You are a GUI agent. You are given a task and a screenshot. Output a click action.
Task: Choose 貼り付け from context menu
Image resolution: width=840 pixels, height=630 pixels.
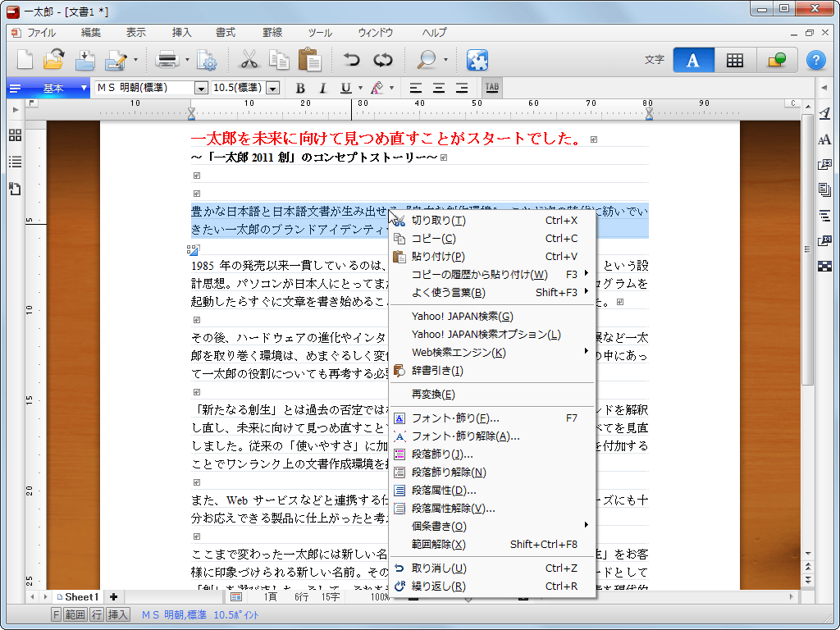pos(492,257)
